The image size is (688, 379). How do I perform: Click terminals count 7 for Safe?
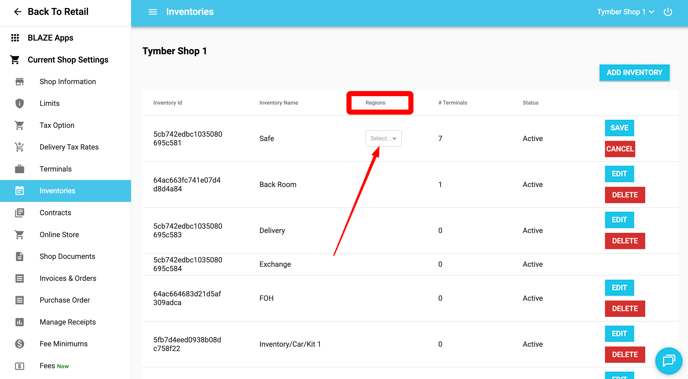440,139
